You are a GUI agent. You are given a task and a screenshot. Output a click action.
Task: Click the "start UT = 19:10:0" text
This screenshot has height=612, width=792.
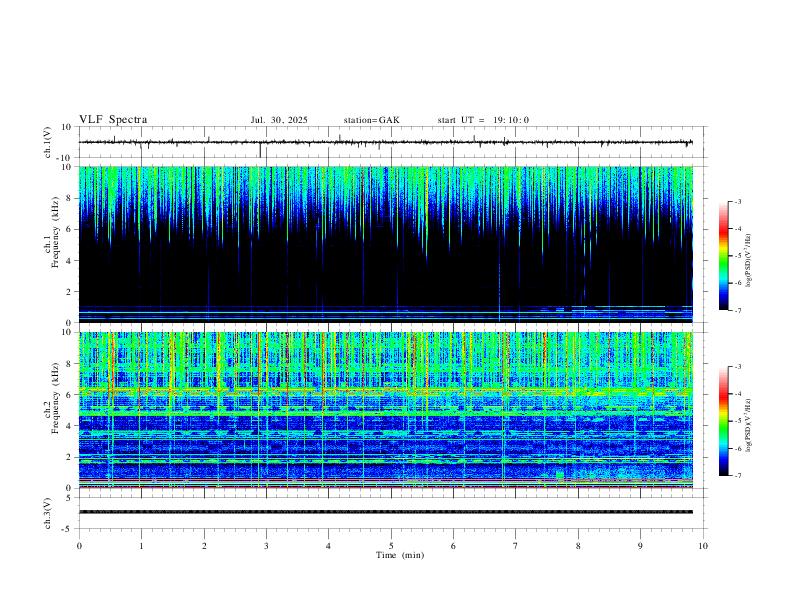483,120
